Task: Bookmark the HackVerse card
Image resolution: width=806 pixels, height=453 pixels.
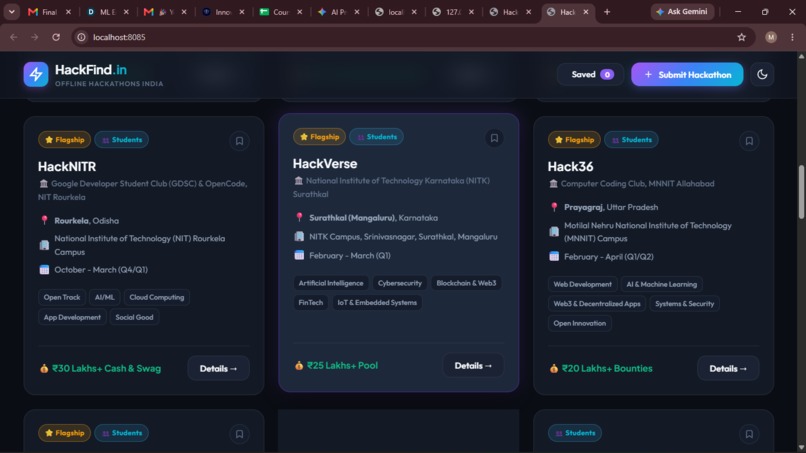Action: [x=494, y=138]
